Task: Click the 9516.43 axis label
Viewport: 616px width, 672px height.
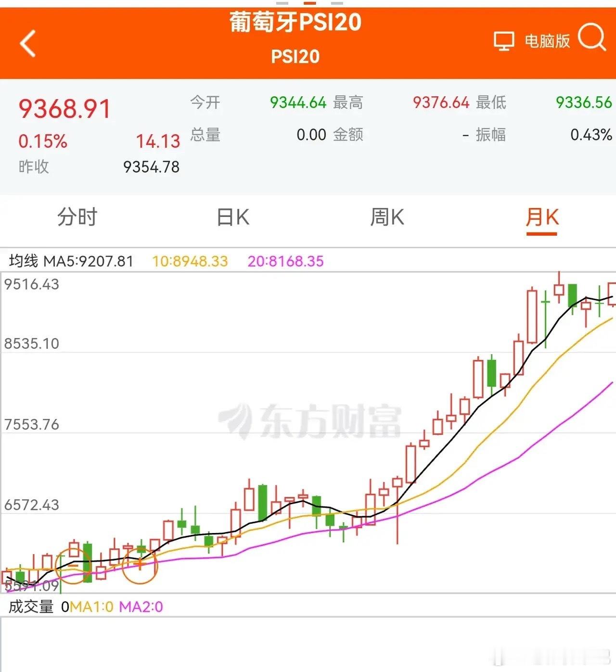Action: [x=32, y=284]
